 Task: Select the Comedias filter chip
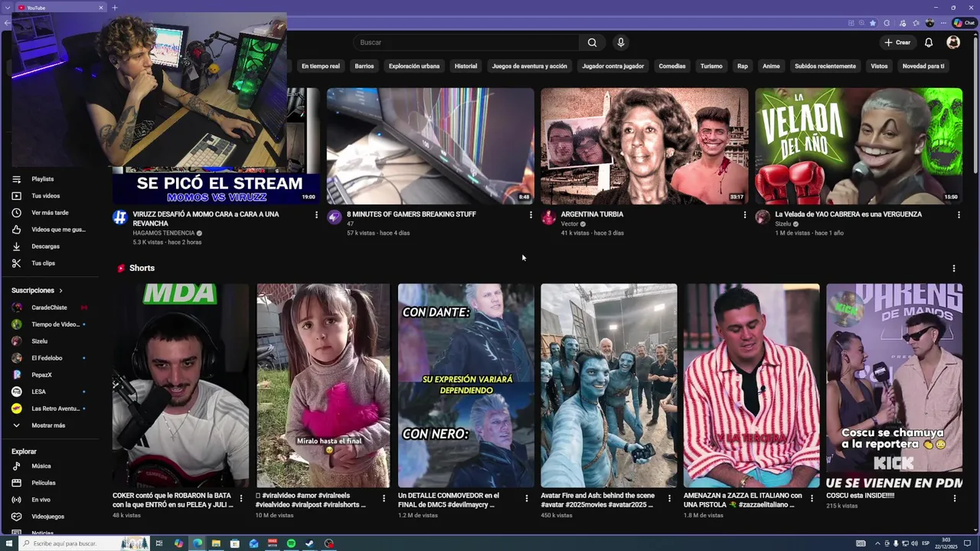(672, 67)
